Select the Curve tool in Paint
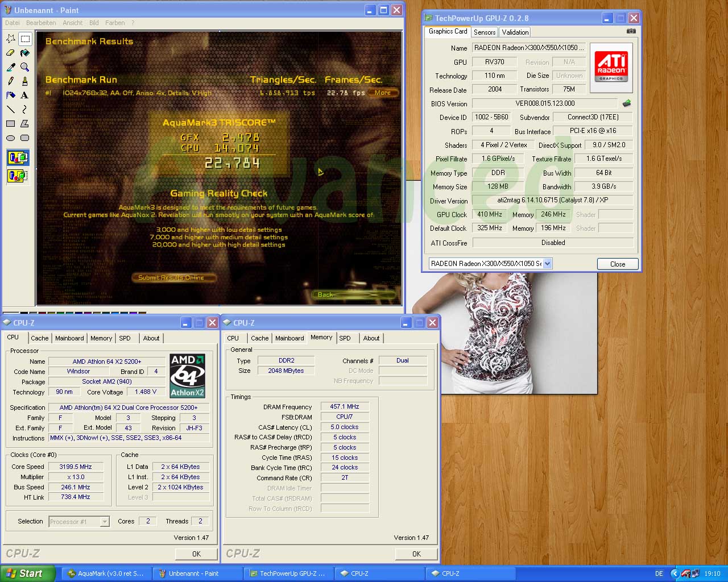Image resolution: width=728 pixels, height=582 pixels. point(25,110)
